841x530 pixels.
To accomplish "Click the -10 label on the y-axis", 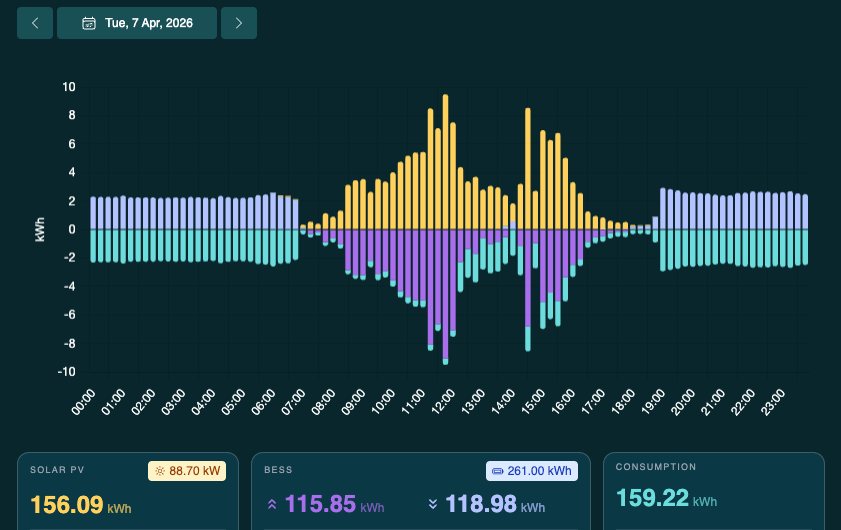I will (x=67, y=372).
